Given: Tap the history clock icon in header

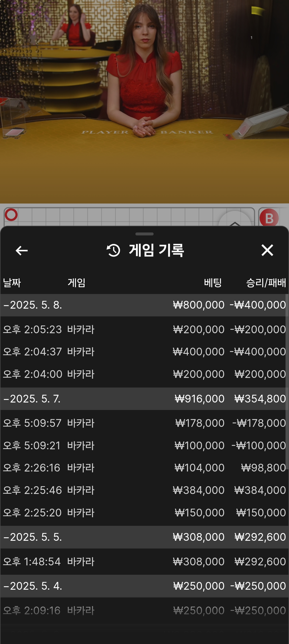Looking at the screenshot, I should tap(113, 250).
